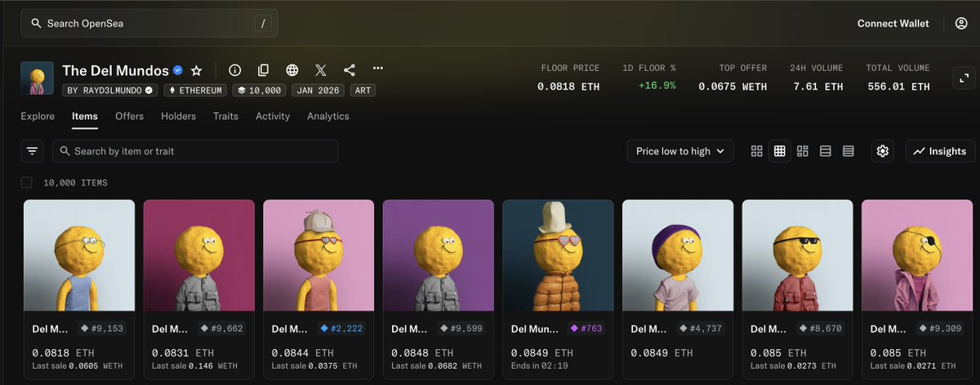The height and width of the screenshot is (385, 980).
Task: Switch to the Items tab
Action: (85, 116)
